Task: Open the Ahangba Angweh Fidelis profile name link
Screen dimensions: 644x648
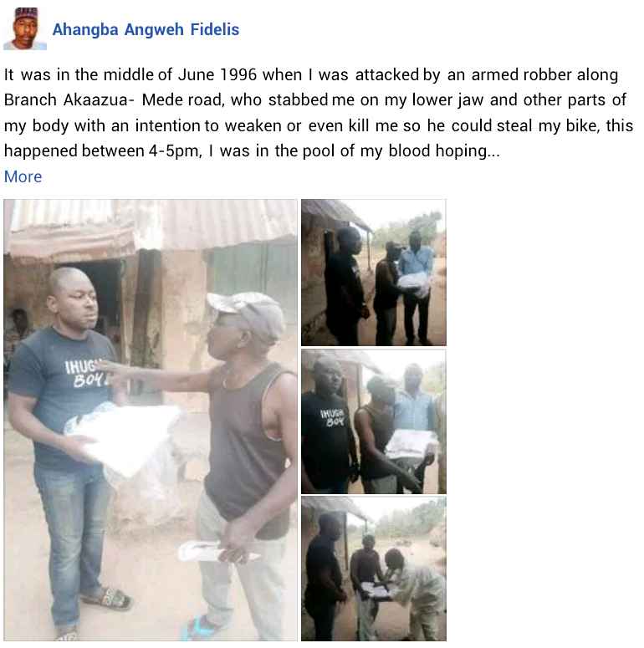Action: coord(146,29)
